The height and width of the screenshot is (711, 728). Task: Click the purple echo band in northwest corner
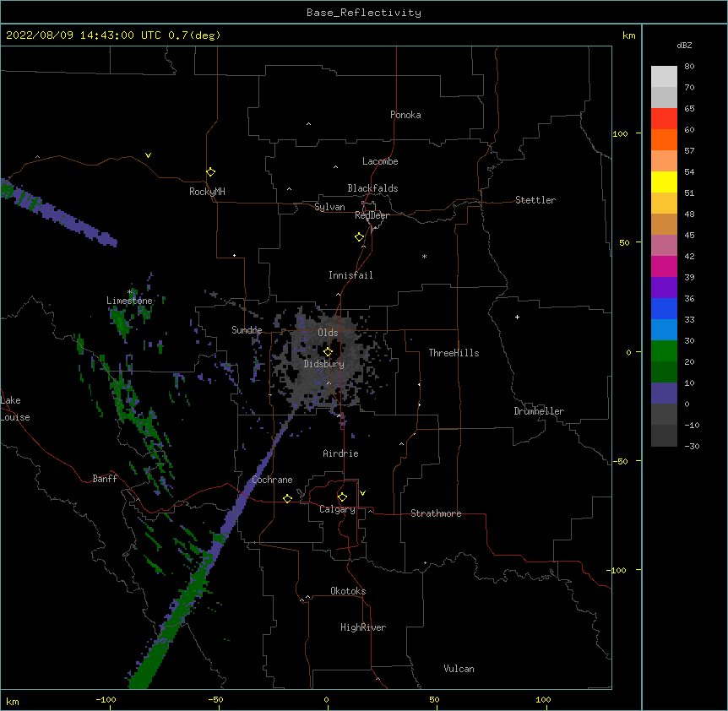pyautogui.click(x=58, y=213)
